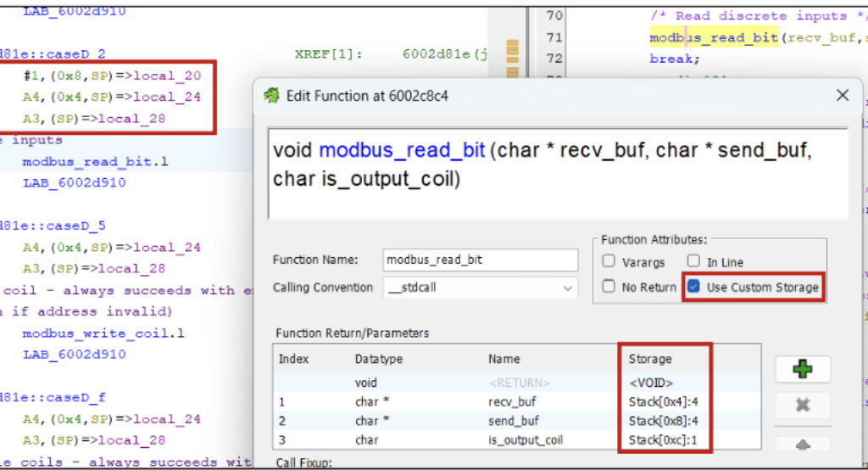Click the move parameter up arrow button

(802, 444)
